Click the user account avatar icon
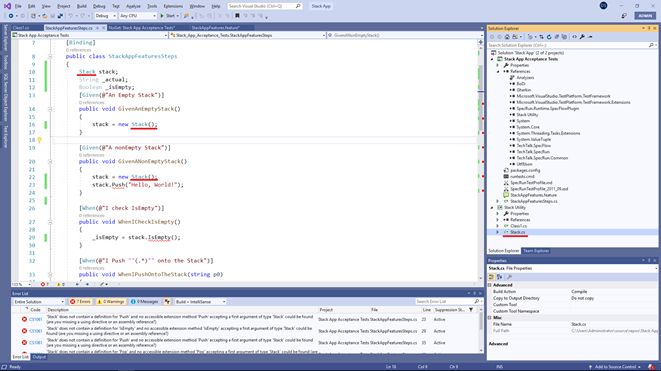Screen dimensions: 661x371 pos(603,6)
